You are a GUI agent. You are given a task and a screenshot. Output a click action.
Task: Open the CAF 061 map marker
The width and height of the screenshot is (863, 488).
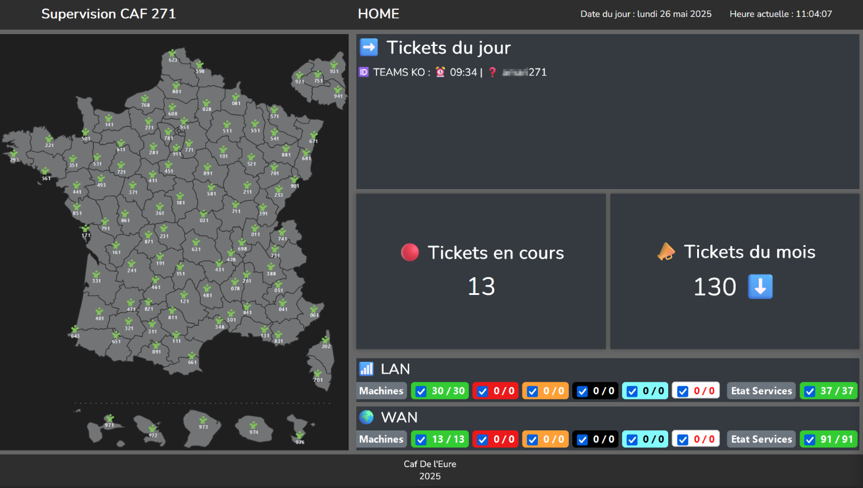[x=314, y=310]
